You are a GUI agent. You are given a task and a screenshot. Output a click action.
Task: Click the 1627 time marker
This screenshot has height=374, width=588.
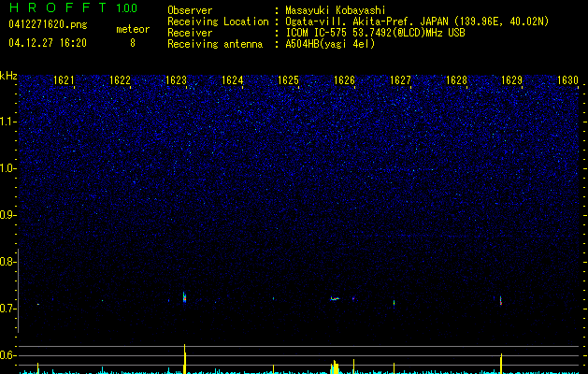tap(400, 80)
